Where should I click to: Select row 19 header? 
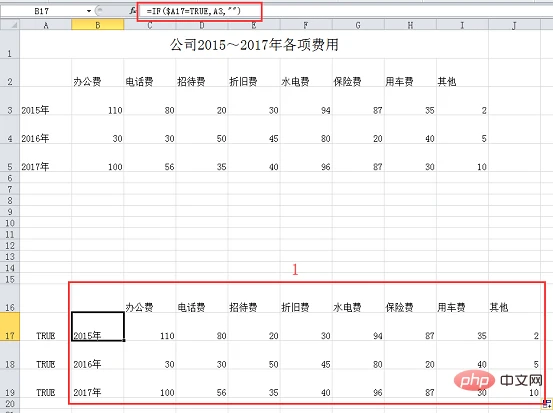[x=10, y=384]
